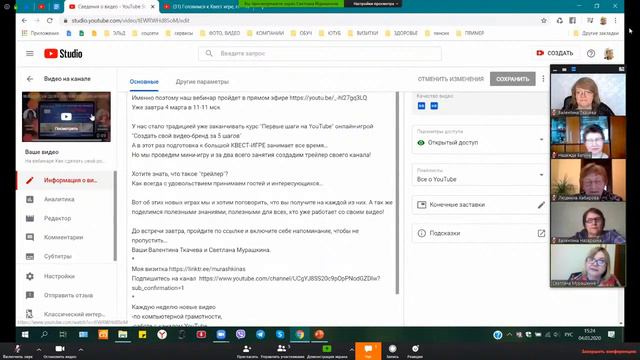Click the Подсказки row
640x360 pixels.
480,233
